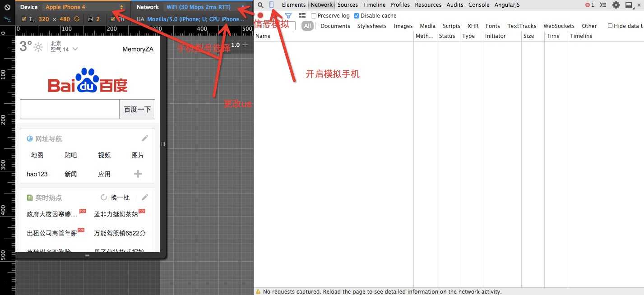
Task: Open the Device dropdown showing Apple iPhone 4
Action: coord(84,7)
